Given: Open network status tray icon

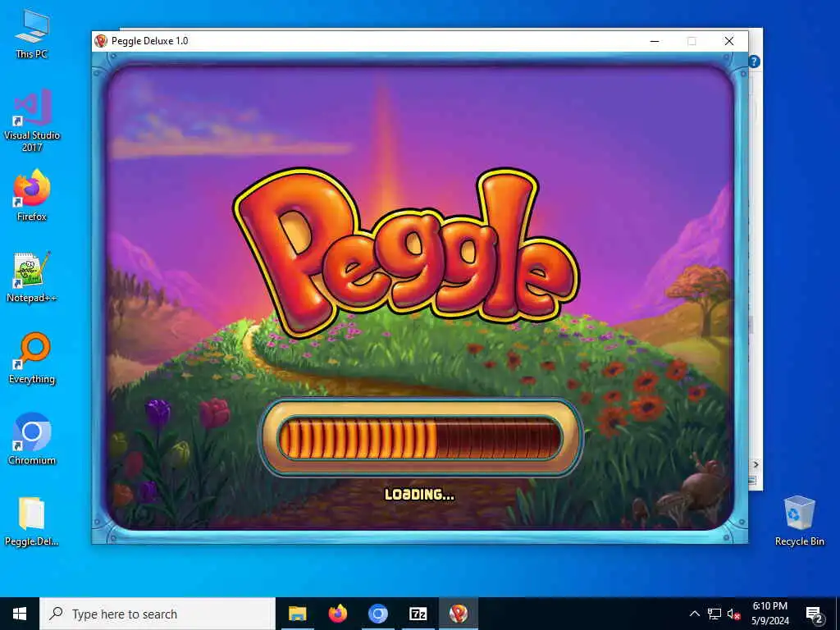Looking at the screenshot, I should pos(714,614).
